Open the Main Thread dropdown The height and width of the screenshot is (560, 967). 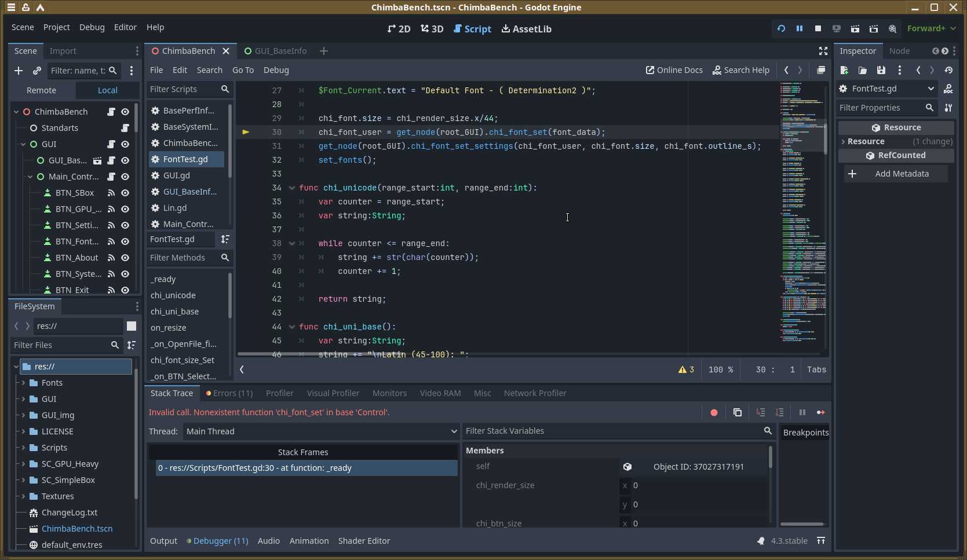click(x=321, y=431)
